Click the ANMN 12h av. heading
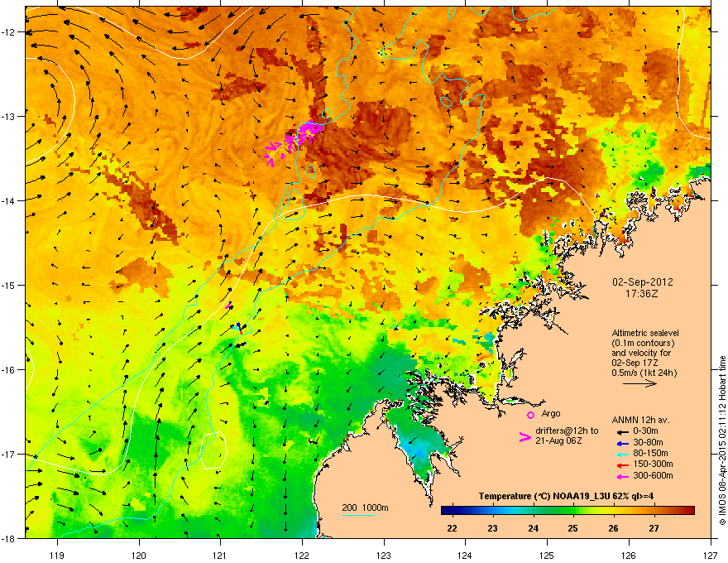The image size is (728, 563). point(640,420)
